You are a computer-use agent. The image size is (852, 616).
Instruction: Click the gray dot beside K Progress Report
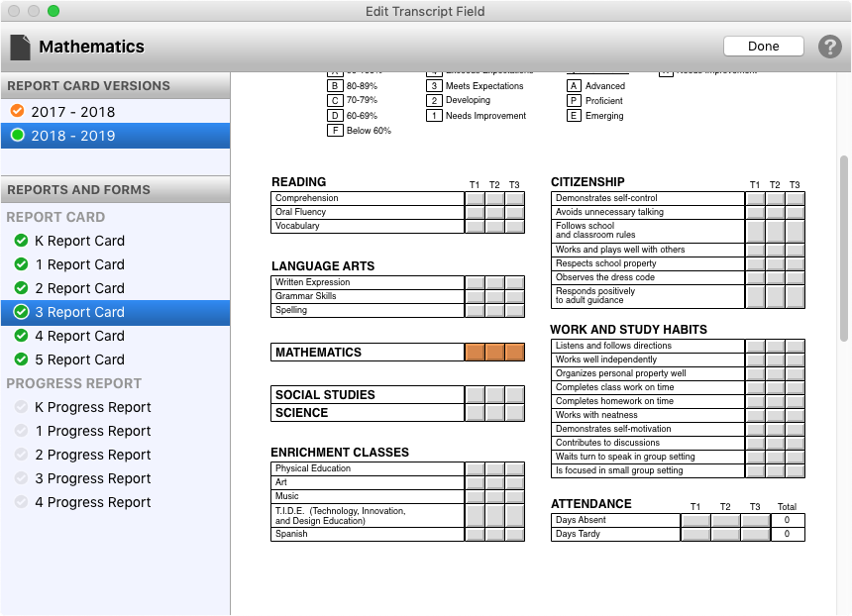coord(21,407)
